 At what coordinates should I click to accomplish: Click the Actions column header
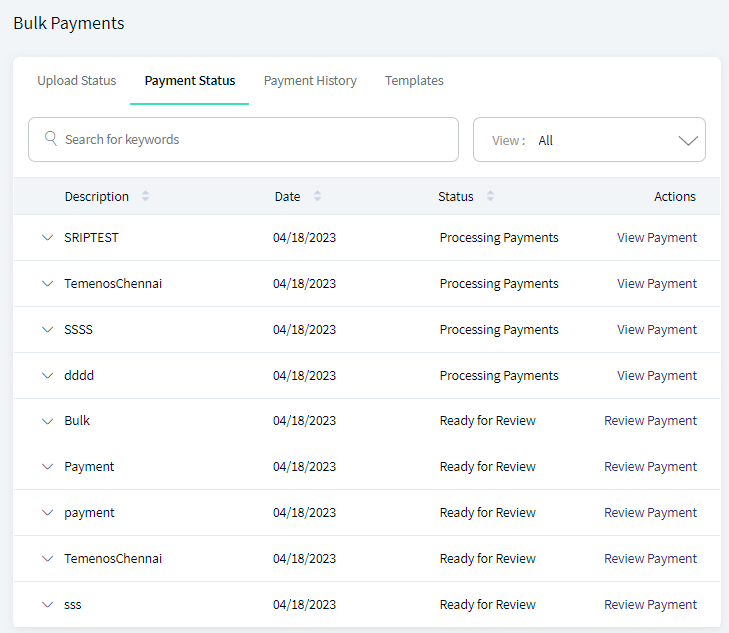point(675,197)
